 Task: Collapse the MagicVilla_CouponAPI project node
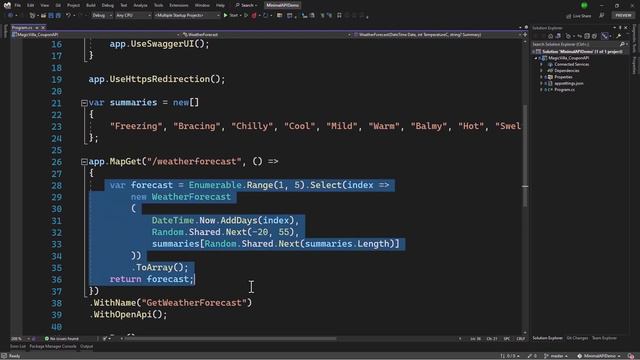[536, 58]
